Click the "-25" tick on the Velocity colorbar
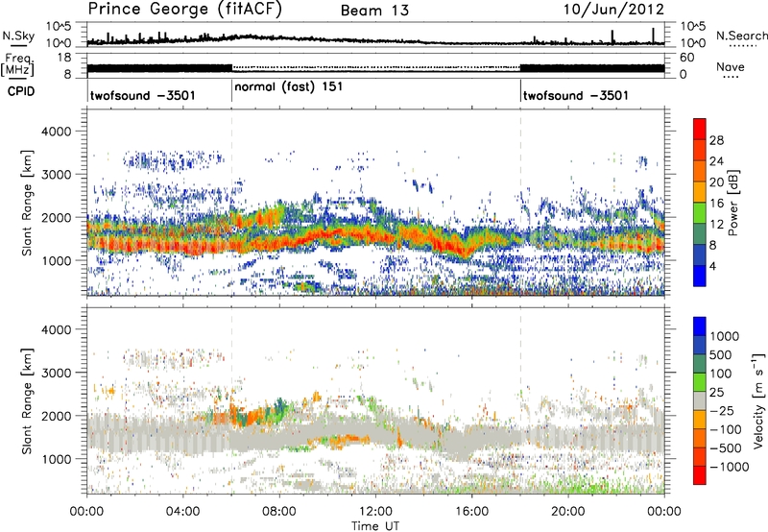Image resolution: width=768 pixels, height=532 pixels. pyautogui.click(x=721, y=410)
